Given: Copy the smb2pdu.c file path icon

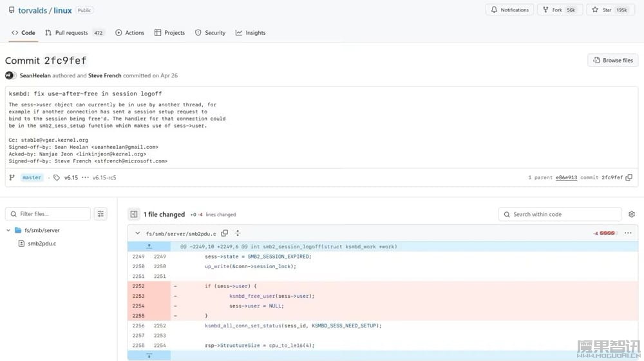Looking at the screenshot, I should click(x=225, y=233).
